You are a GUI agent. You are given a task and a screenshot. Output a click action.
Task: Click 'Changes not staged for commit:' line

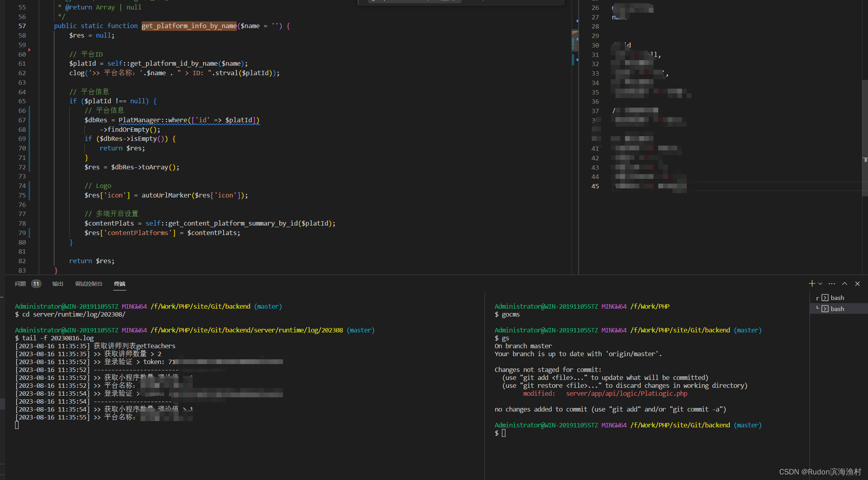click(x=548, y=370)
